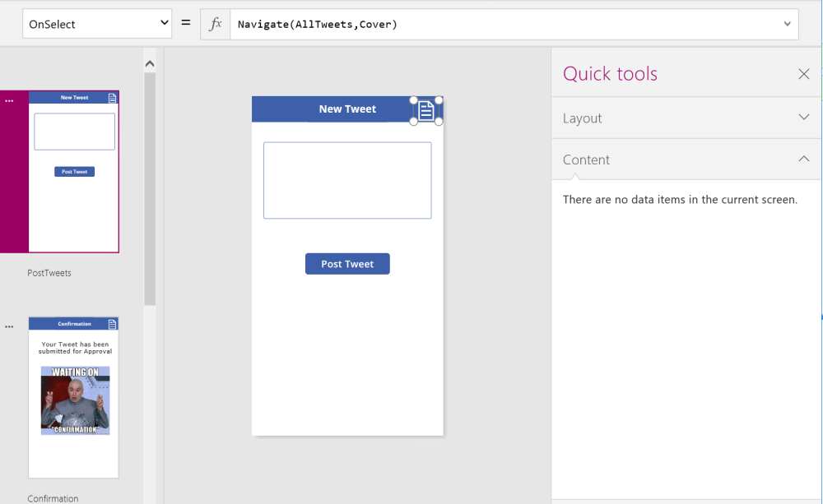This screenshot has width=823, height=504.
Task: Open ellipsis menu for PostTweets screen
Action: [10, 100]
